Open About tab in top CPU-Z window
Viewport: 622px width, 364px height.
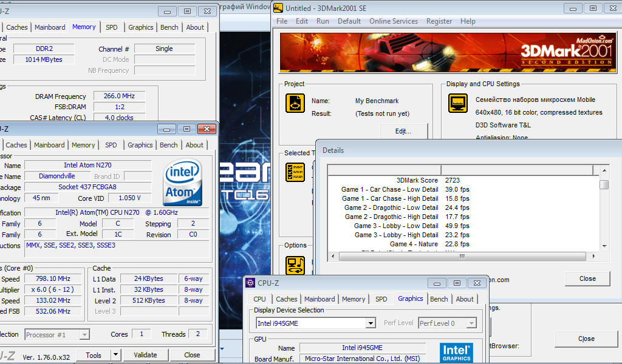coord(195,27)
